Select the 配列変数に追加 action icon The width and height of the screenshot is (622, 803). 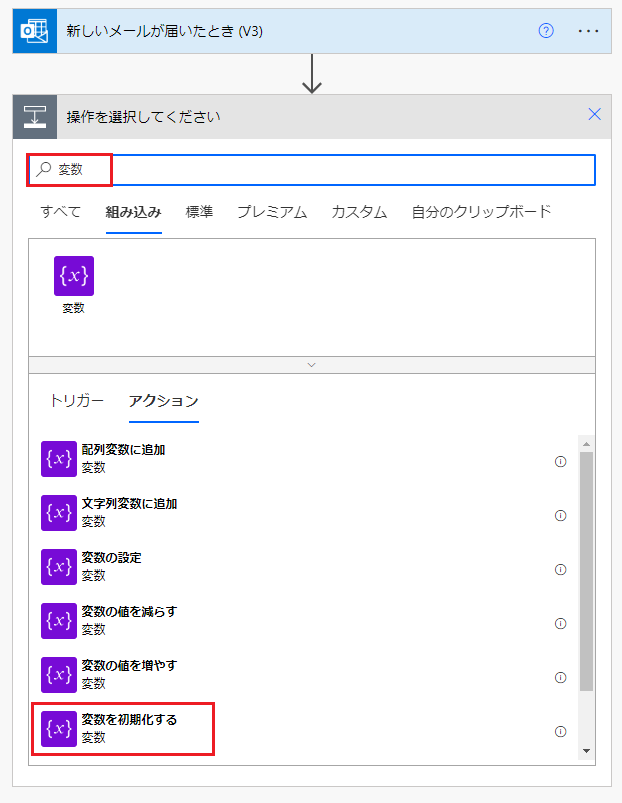click(58, 461)
